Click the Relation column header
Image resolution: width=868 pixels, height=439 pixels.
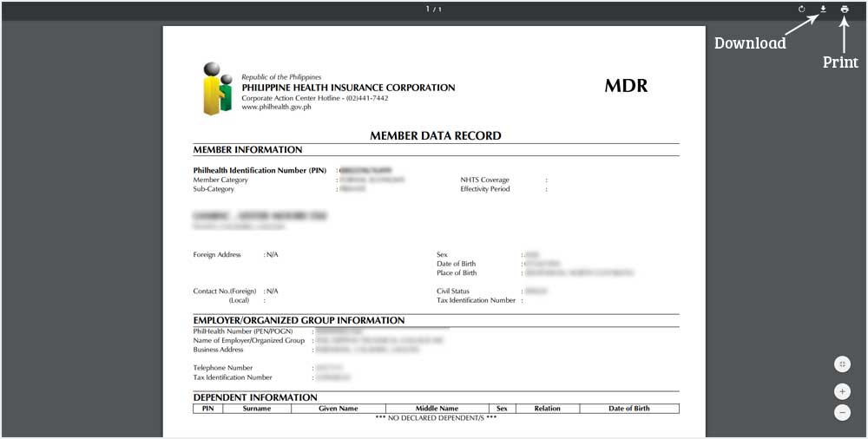tap(547, 409)
